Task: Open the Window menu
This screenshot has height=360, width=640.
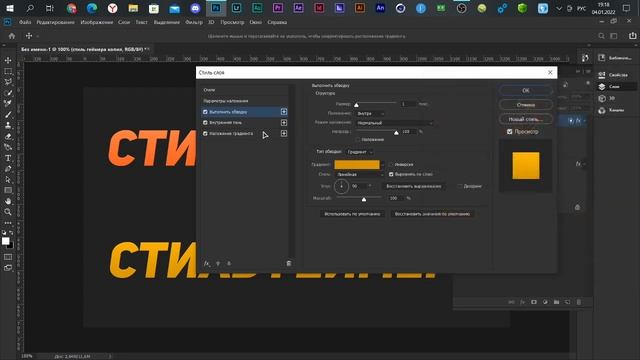Action: [256, 22]
